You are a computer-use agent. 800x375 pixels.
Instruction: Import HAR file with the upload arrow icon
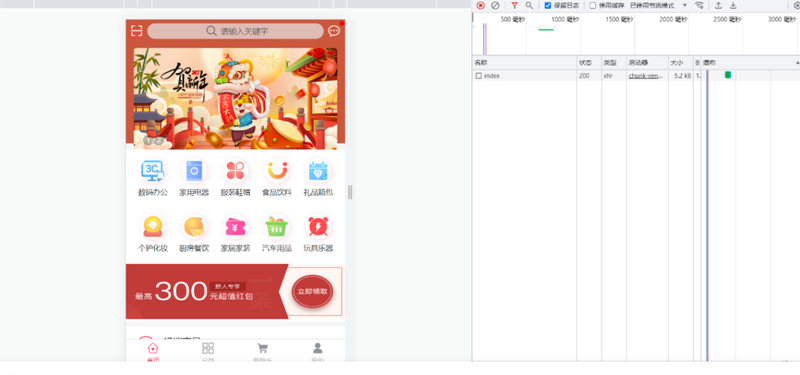click(718, 6)
